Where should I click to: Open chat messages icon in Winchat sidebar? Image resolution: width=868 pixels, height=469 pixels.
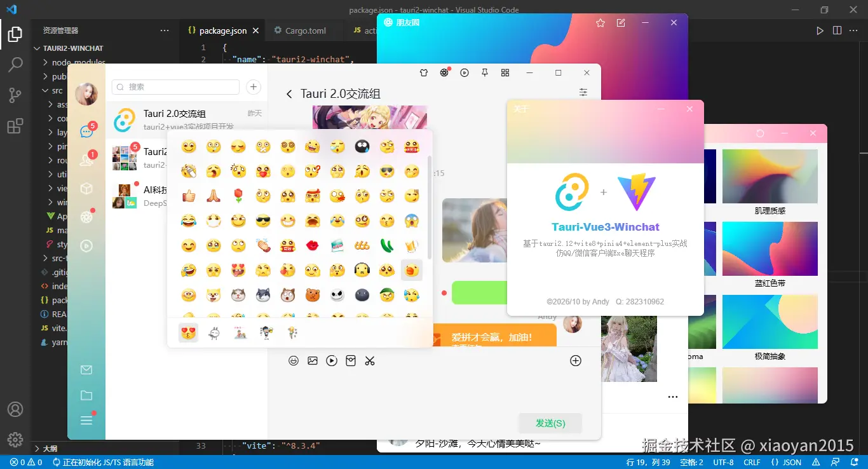[x=86, y=132]
